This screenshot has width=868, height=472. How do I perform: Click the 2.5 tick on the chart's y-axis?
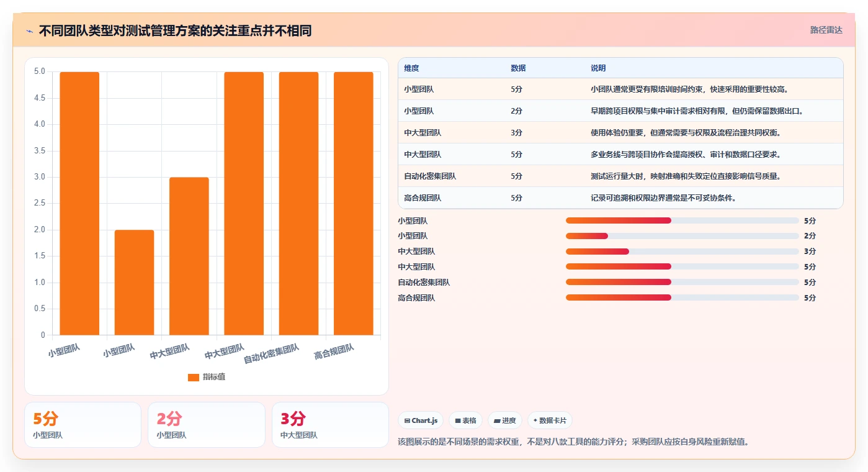[39, 204]
